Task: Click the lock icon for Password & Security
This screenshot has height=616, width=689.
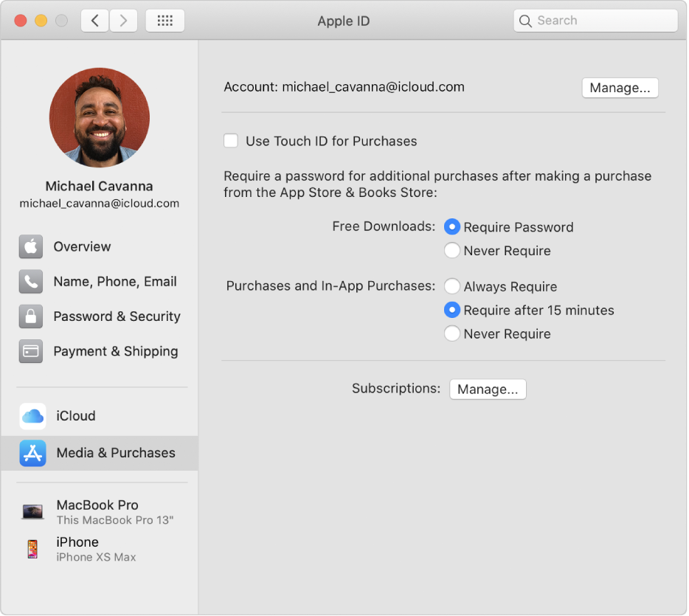Action: point(31,316)
